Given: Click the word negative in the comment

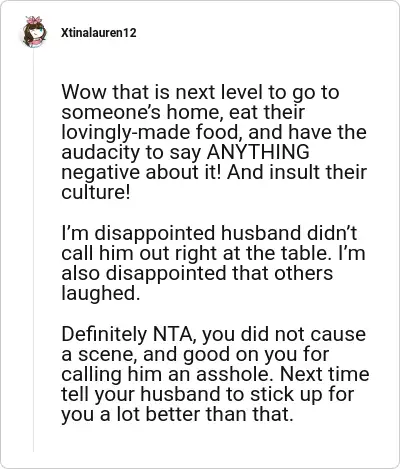Looking at the screenshot, I should click(x=101, y=173).
